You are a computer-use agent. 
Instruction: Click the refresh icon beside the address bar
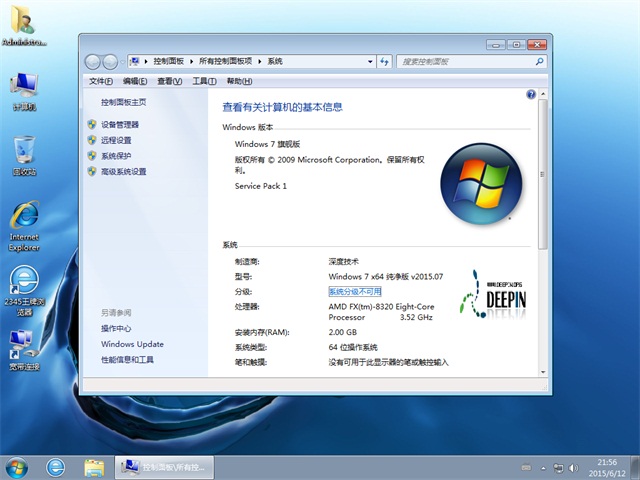click(x=385, y=61)
